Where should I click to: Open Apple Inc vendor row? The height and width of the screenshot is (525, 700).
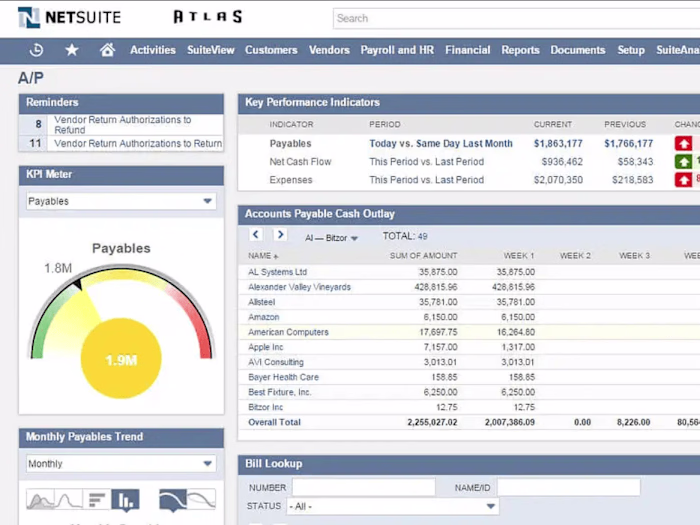pyautogui.click(x=265, y=347)
